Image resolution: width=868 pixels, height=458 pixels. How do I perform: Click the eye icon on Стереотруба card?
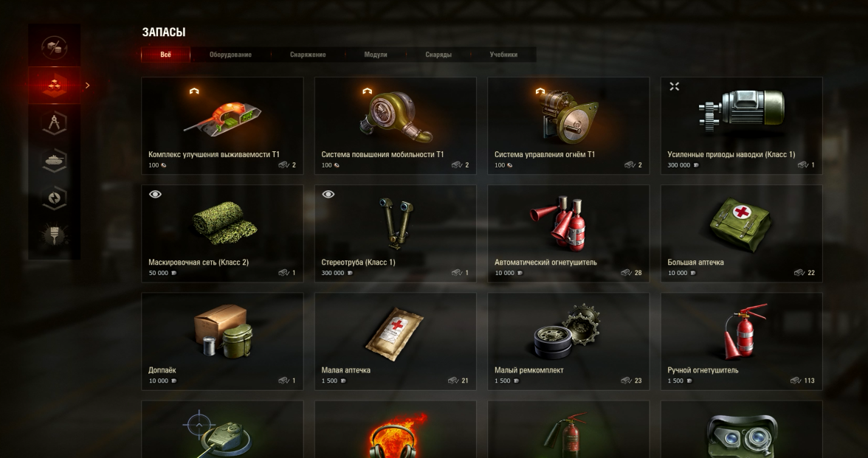[x=328, y=194]
